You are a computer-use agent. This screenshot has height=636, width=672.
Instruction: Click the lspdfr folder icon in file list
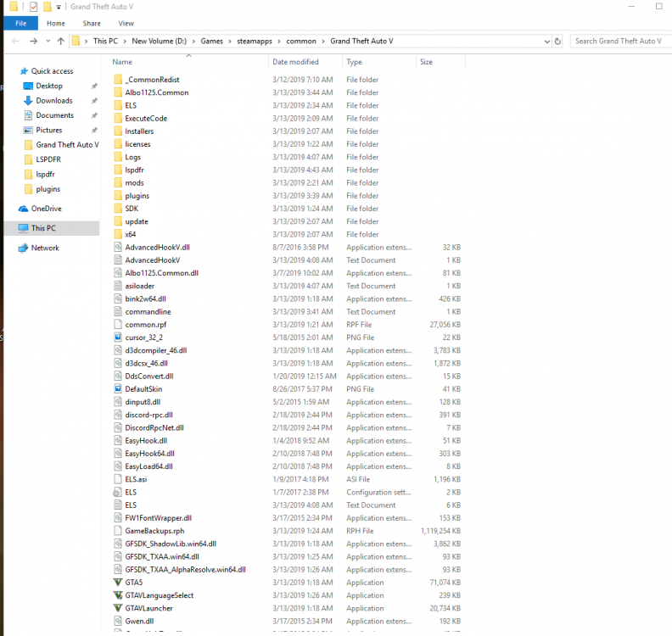click(118, 170)
